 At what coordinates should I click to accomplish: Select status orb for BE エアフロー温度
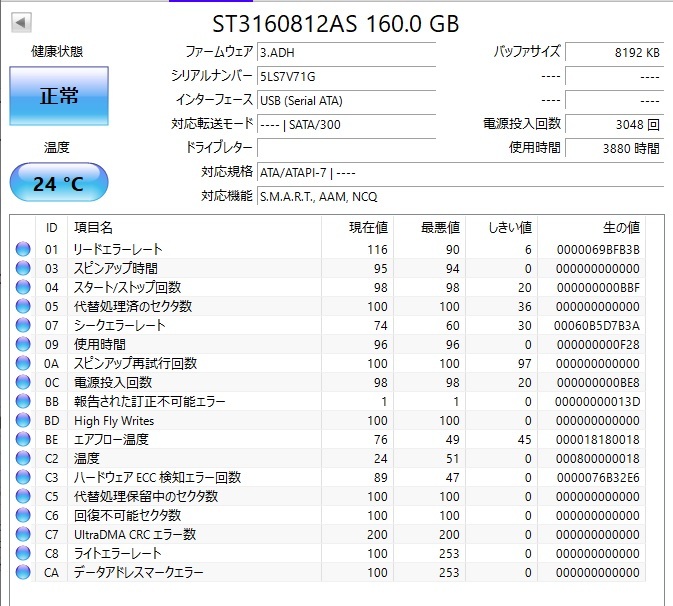pos(23,439)
